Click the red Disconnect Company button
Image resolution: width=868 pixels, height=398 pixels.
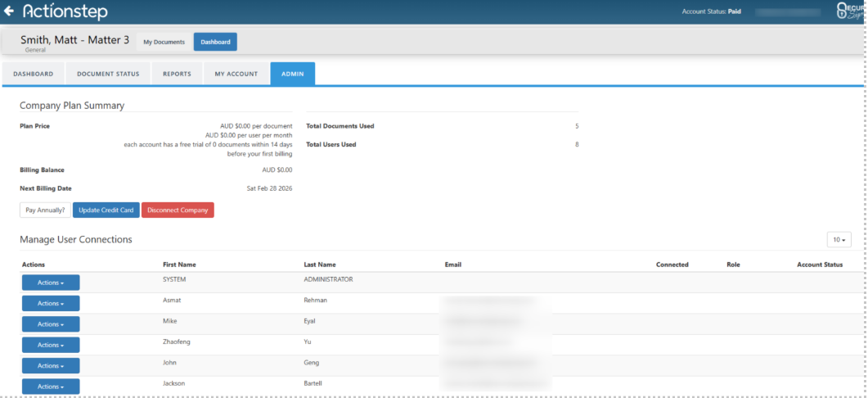[178, 210]
